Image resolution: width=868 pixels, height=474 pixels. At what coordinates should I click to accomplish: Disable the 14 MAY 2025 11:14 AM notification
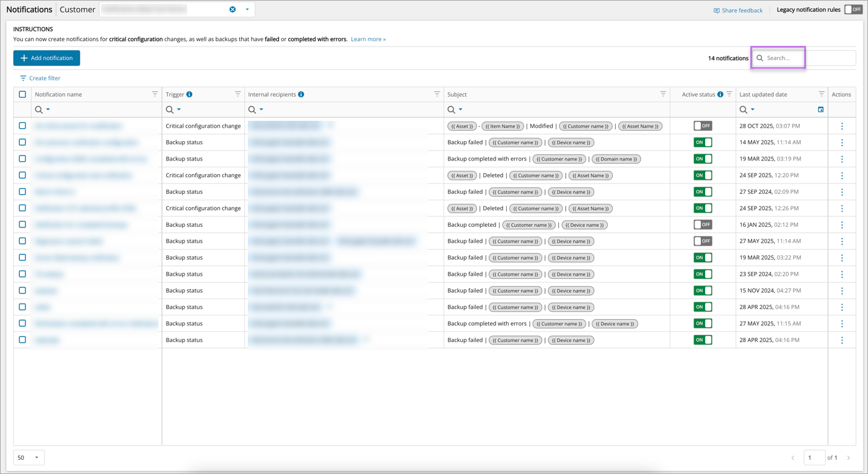[703, 143]
